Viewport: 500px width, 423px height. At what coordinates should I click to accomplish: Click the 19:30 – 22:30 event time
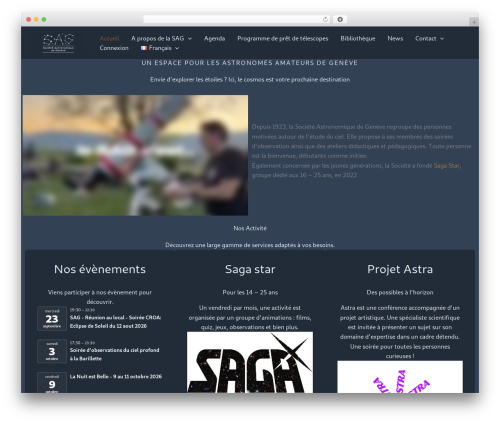tap(82, 310)
